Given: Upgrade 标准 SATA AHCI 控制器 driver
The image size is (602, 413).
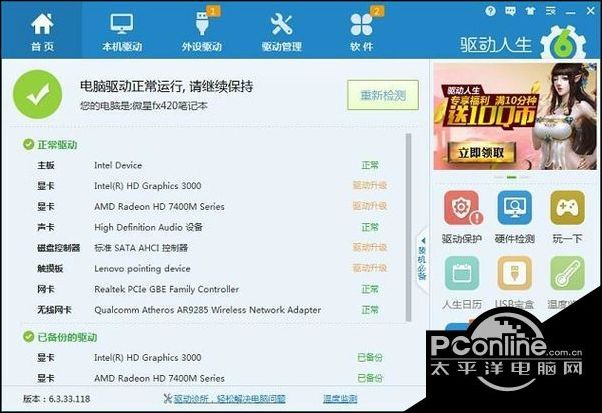Looking at the screenshot, I should click(x=370, y=248).
